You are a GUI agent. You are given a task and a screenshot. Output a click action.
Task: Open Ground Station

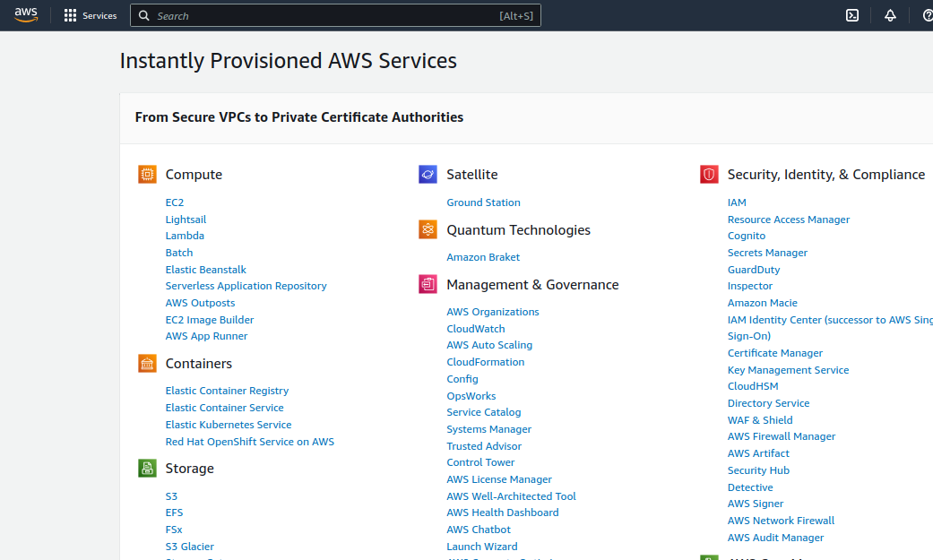[483, 202]
